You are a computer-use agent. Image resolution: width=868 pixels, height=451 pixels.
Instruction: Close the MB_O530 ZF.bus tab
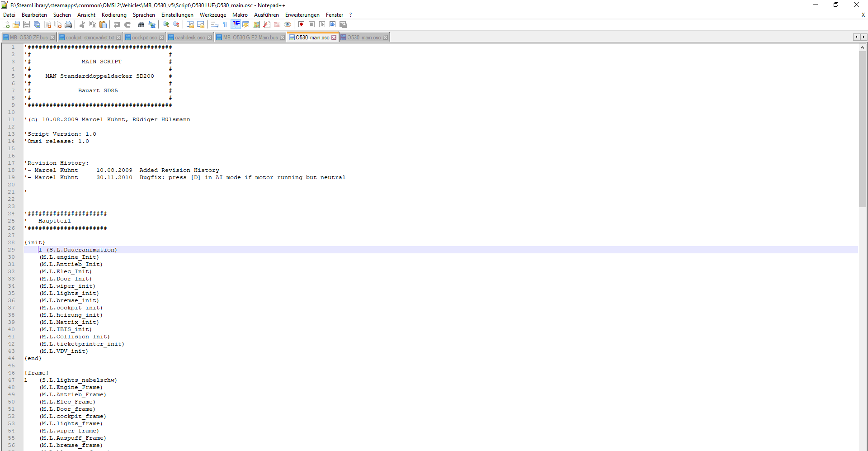click(x=52, y=38)
